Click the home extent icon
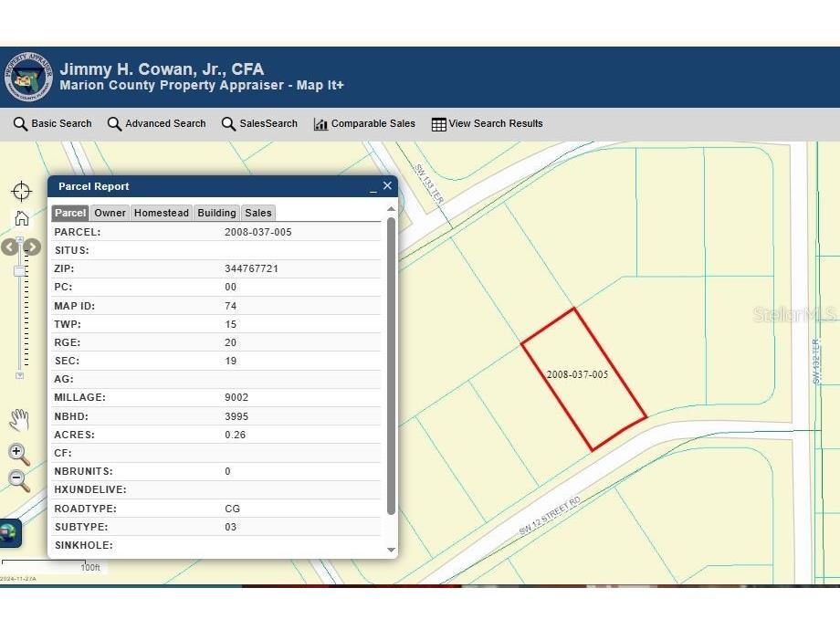 21,218
